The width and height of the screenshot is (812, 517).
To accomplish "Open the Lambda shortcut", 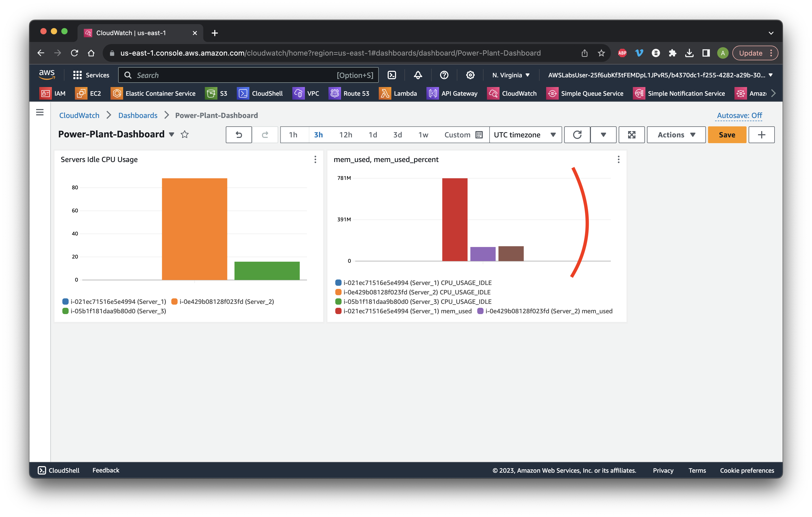I will 398,94.
